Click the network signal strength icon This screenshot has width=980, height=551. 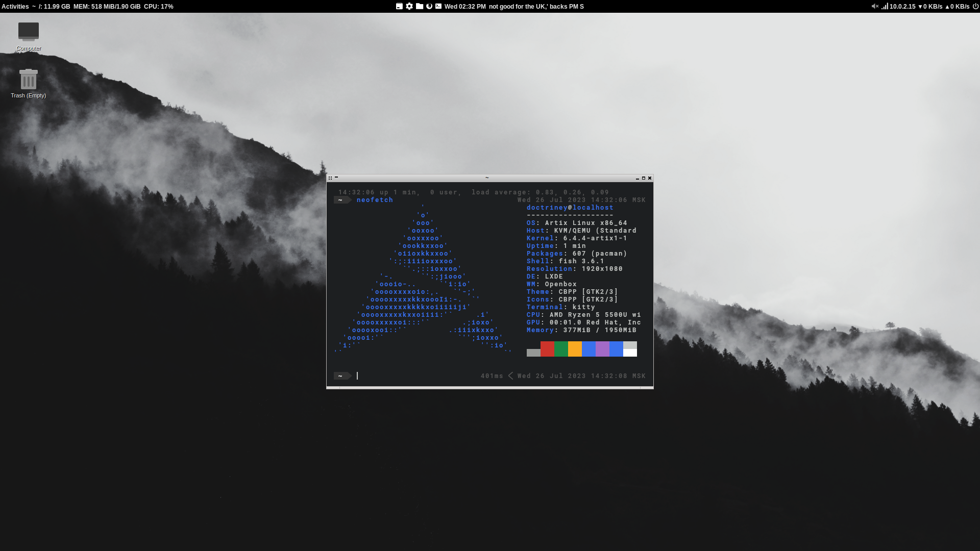click(x=885, y=6)
